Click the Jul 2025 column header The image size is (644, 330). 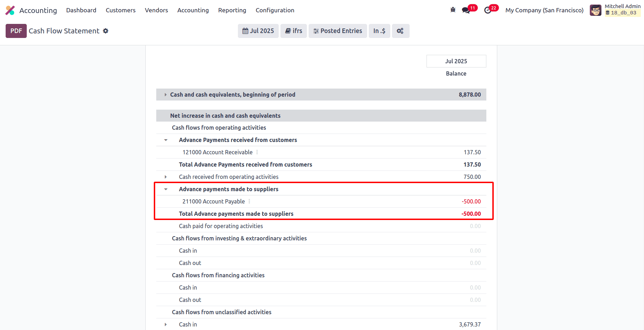click(456, 61)
